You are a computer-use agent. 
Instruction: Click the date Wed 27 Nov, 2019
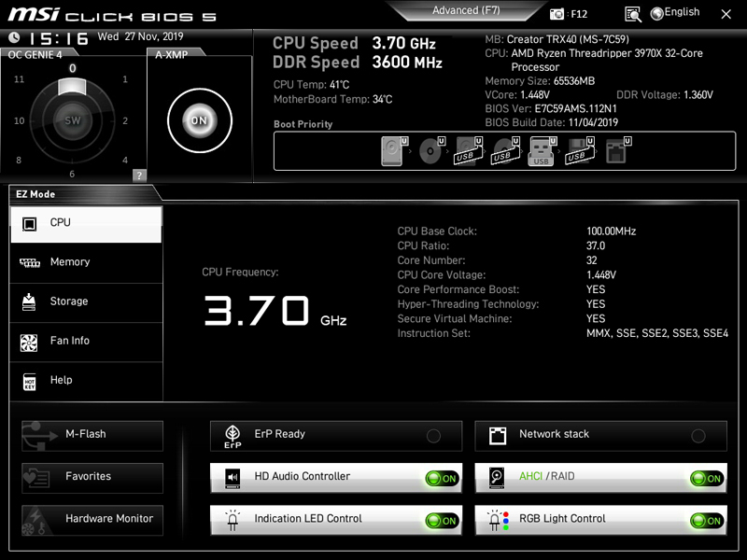coord(141,36)
